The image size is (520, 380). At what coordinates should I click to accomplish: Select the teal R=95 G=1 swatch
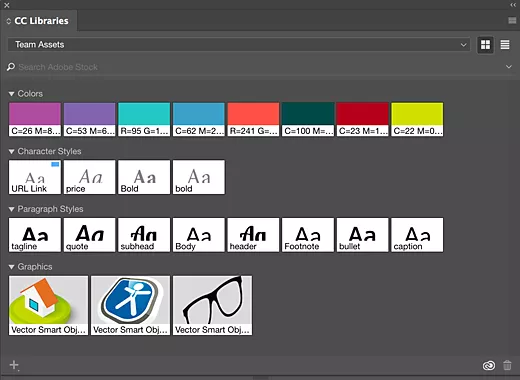pos(144,119)
